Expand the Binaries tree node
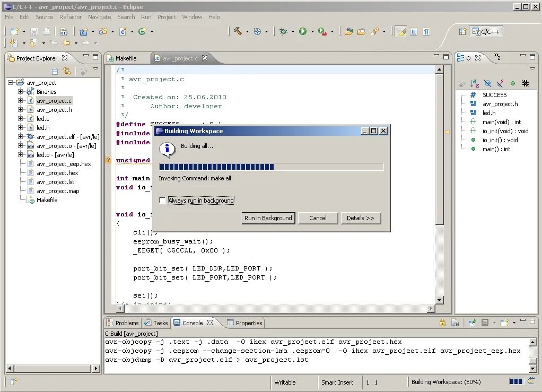 point(20,92)
